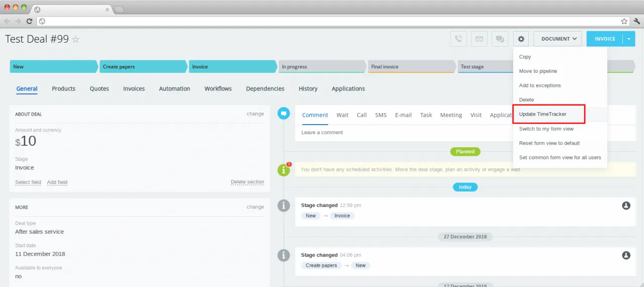
Task: Click the settings gear icon button
Action: pyautogui.click(x=521, y=39)
